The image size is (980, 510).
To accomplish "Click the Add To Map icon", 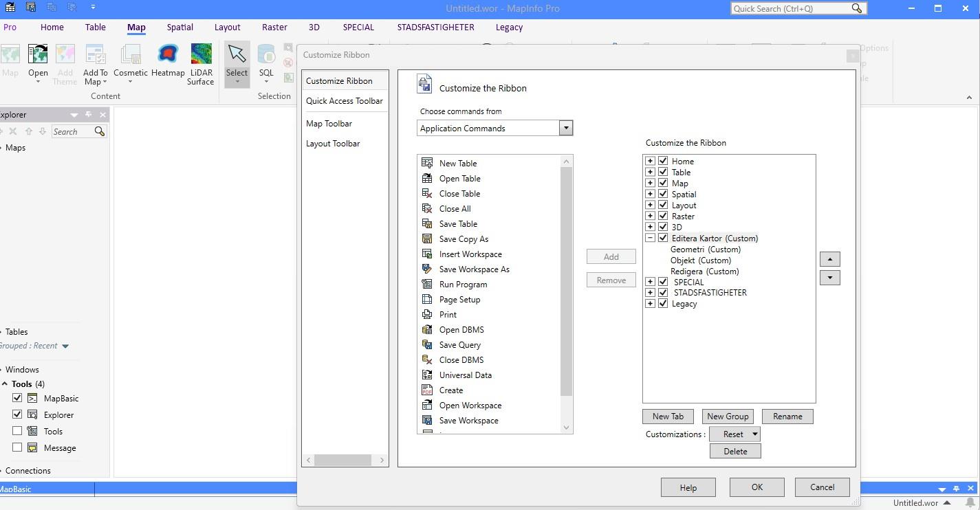I will click(96, 54).
